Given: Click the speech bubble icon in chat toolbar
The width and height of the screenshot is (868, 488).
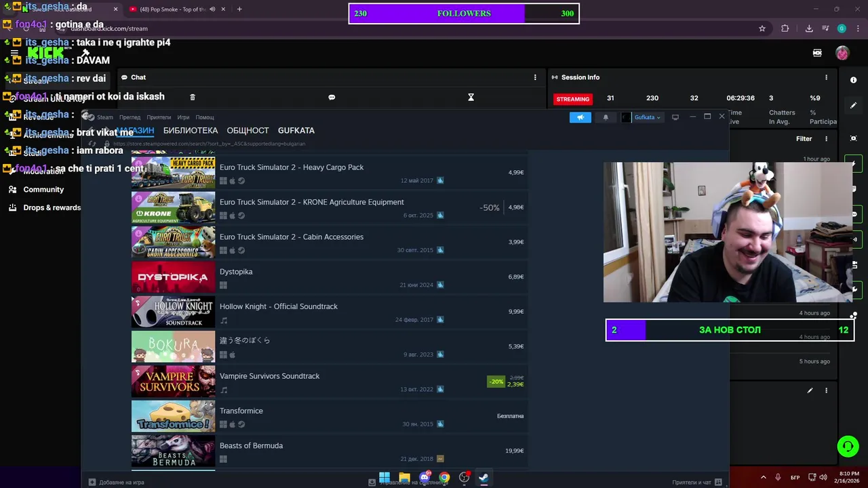Looking at the screenshot, I should pyautogui.click(x=332, y=98).
